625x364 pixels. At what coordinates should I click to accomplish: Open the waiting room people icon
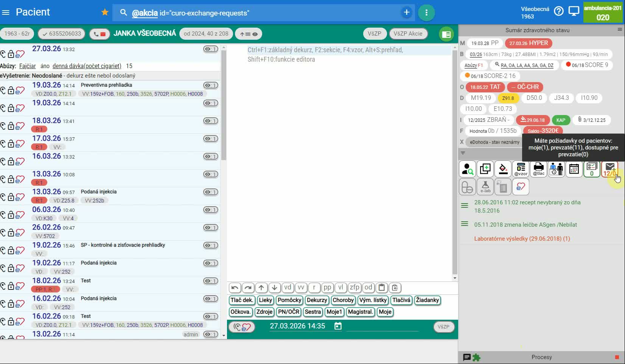[x=556, y=169]
